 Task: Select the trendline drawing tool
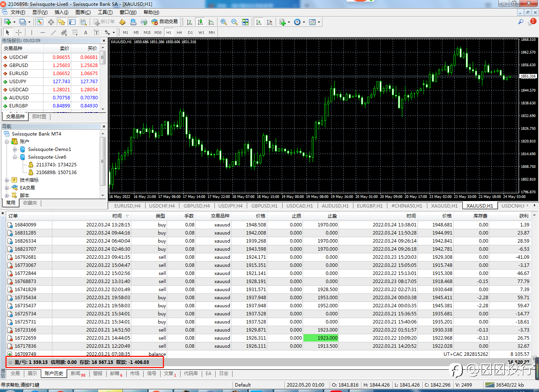point(53,33)
